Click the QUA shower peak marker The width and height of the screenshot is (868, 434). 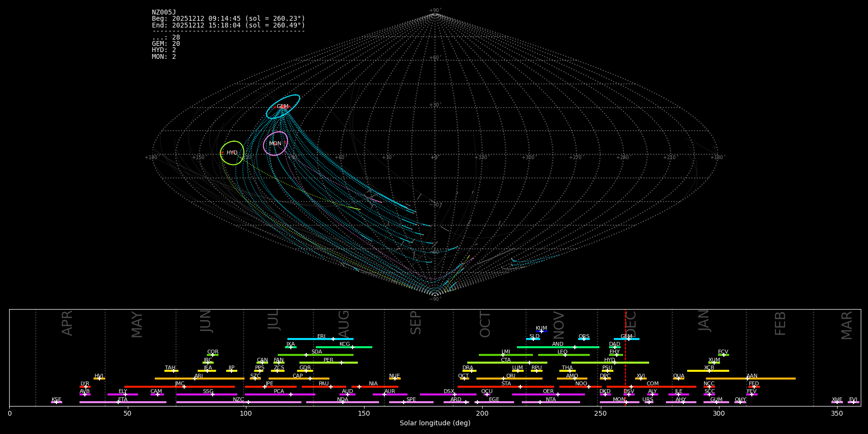[678, 379]
